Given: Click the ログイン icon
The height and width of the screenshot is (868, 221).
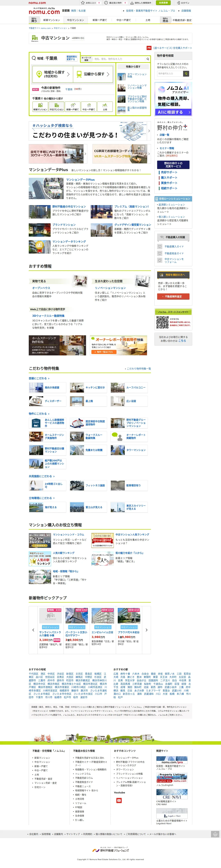Looking at the screenshot, I should [x=178, y=3].
